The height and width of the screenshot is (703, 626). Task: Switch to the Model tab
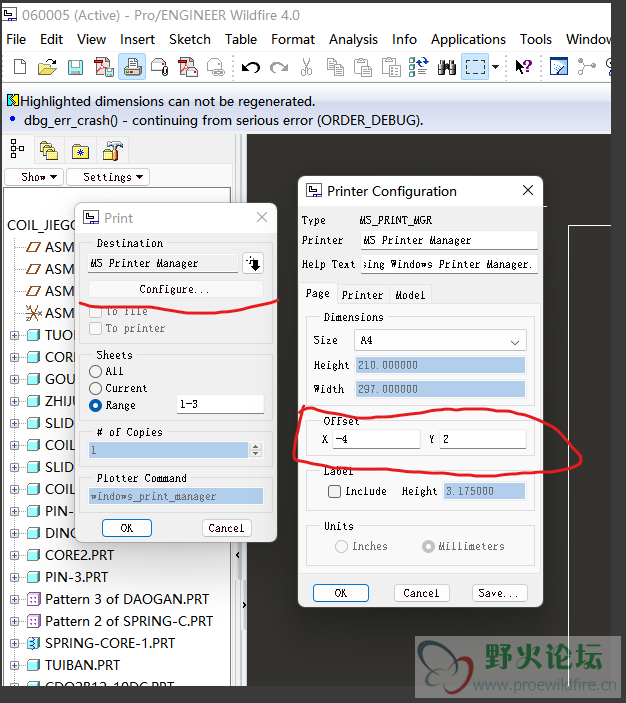click(x=410, y=295)
